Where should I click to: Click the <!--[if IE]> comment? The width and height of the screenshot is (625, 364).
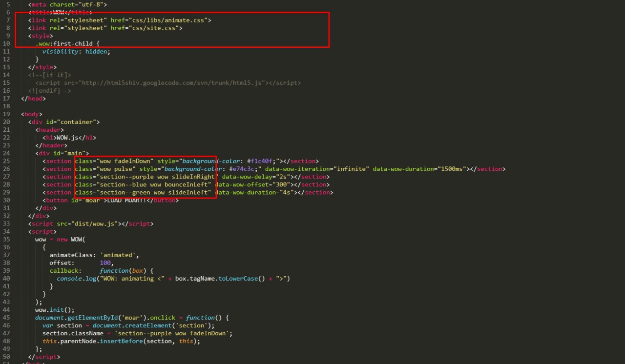pos(50,75)
